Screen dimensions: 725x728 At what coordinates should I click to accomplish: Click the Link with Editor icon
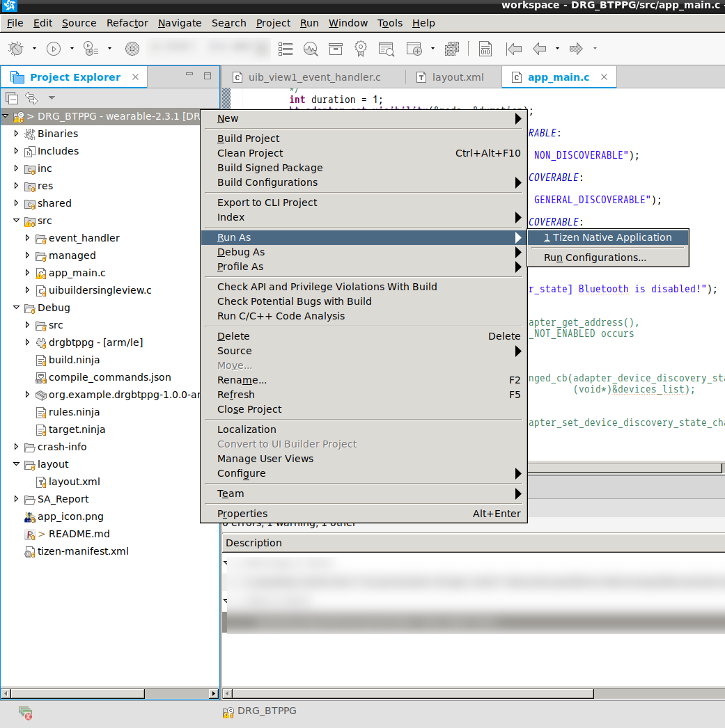[x=31, y=98]
